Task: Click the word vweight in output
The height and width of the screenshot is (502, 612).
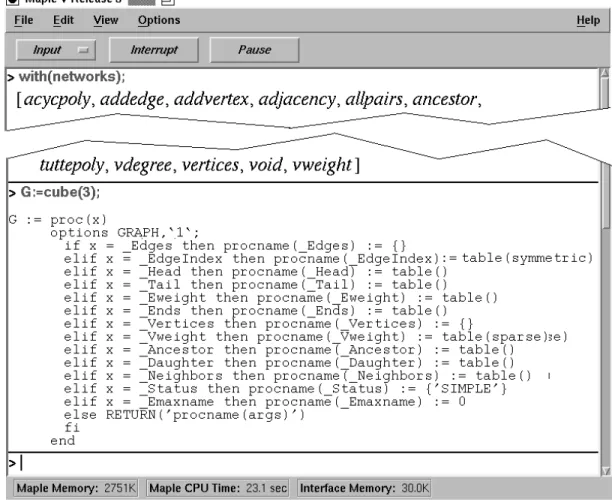Action: (x=322, y=165)
